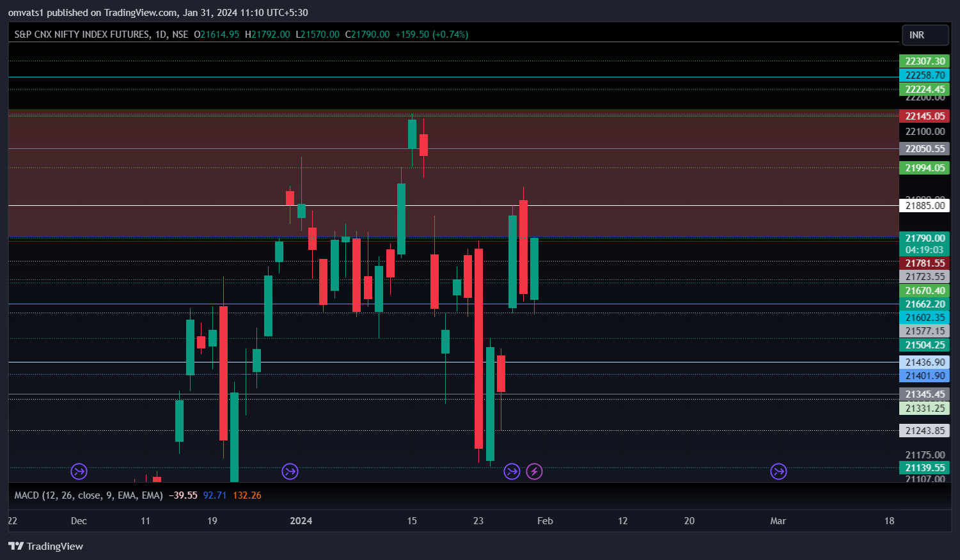
Task: Click the green 21994.05 price label
Action: point(925,168)
